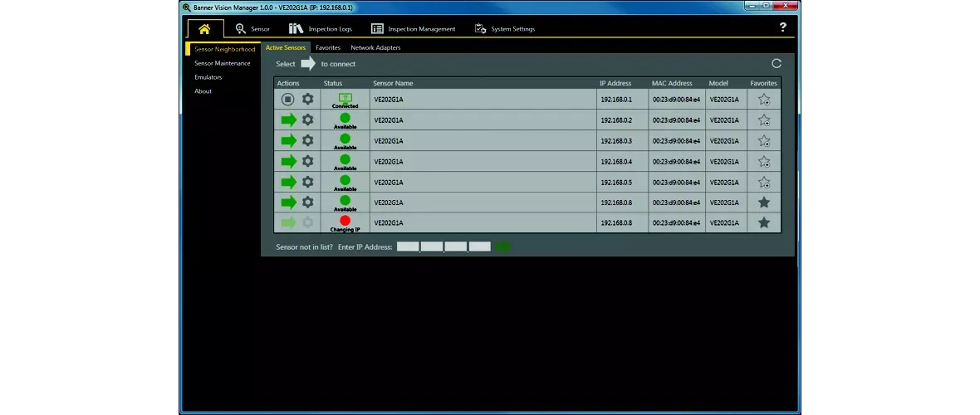Add sensor 192.168.0.2 to favorites
Viewport: 980px width, 415px height.
coord(764,120)
